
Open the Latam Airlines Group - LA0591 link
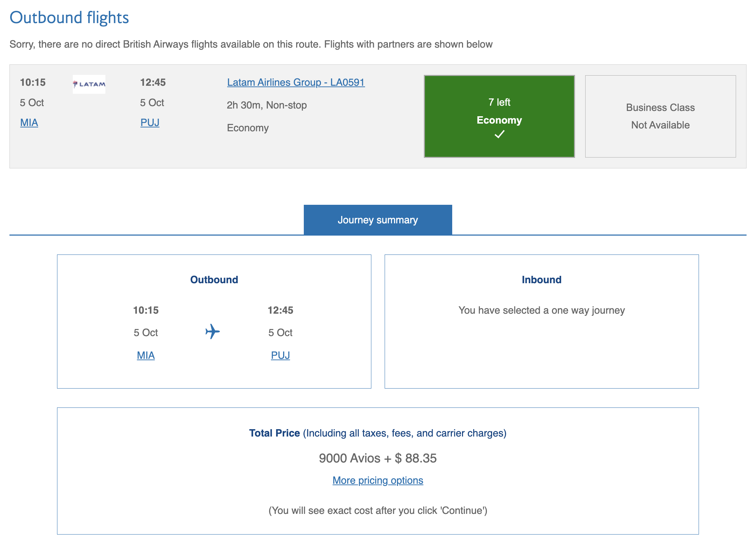coord(296,82)
